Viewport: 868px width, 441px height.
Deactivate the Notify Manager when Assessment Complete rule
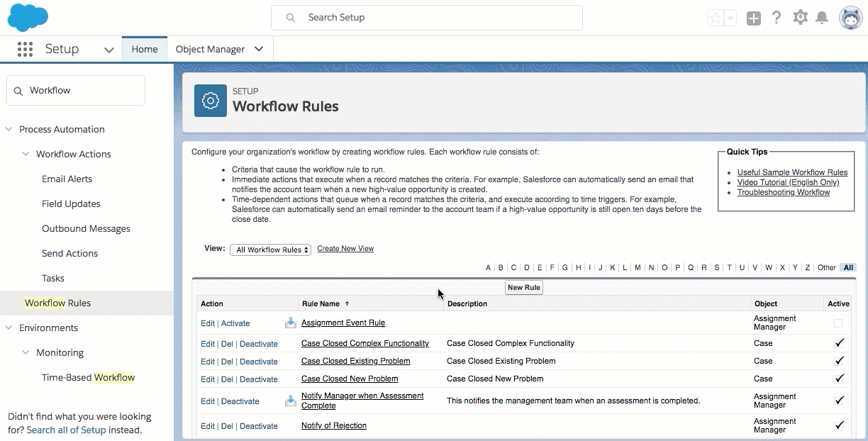point(240,401)
